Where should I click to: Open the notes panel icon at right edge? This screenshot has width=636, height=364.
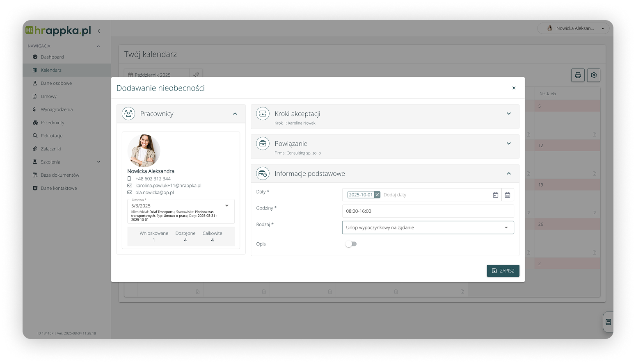(x=608, y=322)
